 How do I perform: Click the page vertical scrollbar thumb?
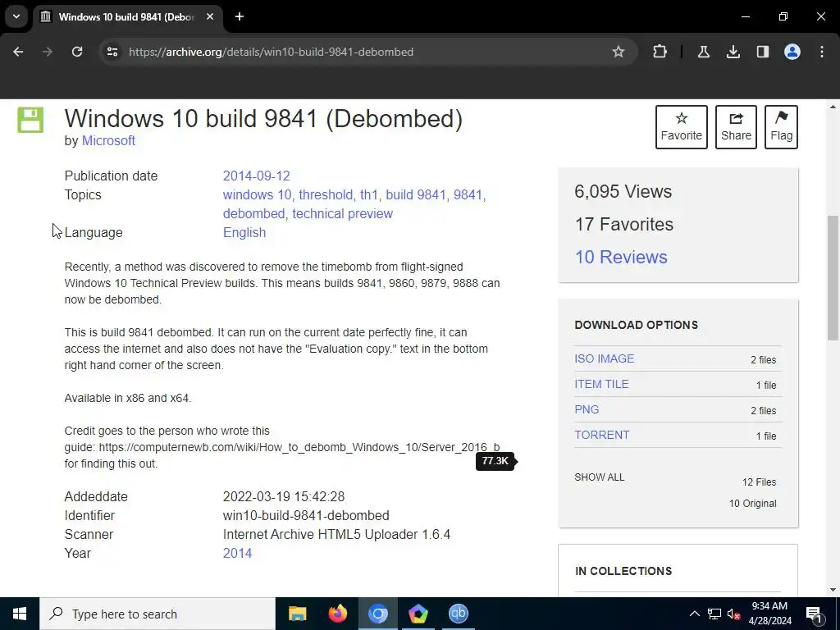(x=833, y=277)
